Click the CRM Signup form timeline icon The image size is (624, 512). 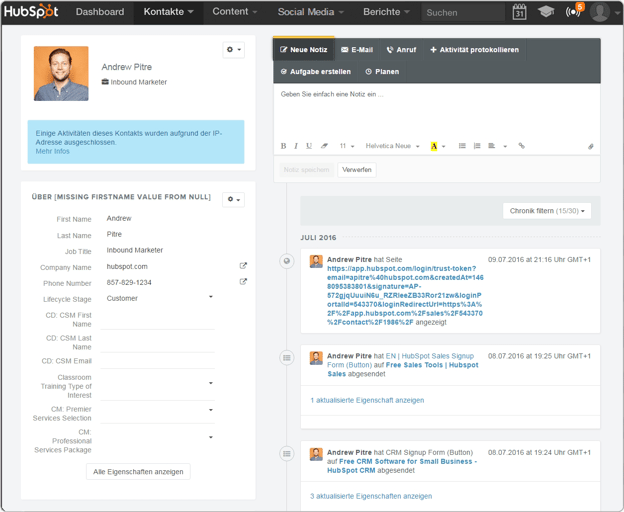(x=287, y=454)
